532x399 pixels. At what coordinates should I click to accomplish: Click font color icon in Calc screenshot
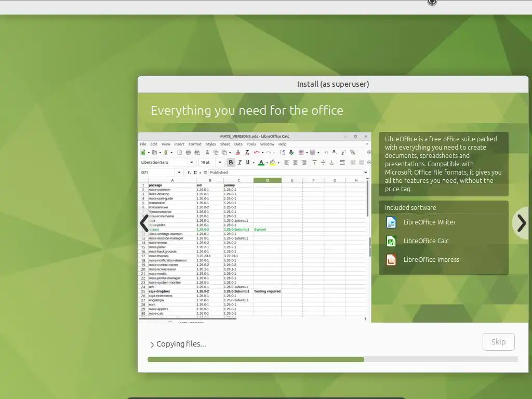tap(261, 163)
